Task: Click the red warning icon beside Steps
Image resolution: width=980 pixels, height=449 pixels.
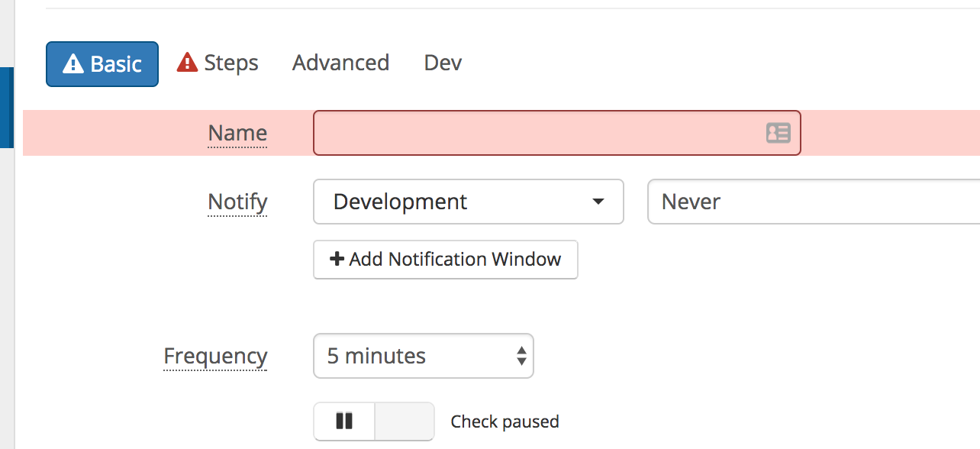Action: point(187,63)
